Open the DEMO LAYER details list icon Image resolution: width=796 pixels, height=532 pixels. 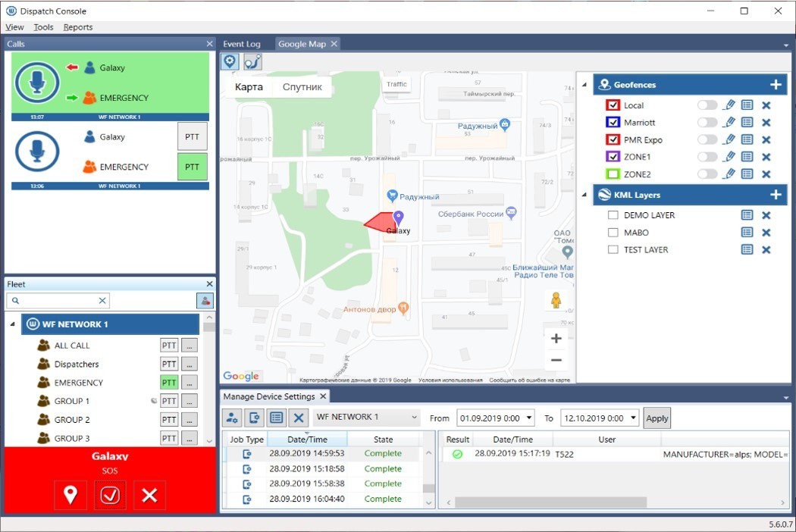pos(747,215)
